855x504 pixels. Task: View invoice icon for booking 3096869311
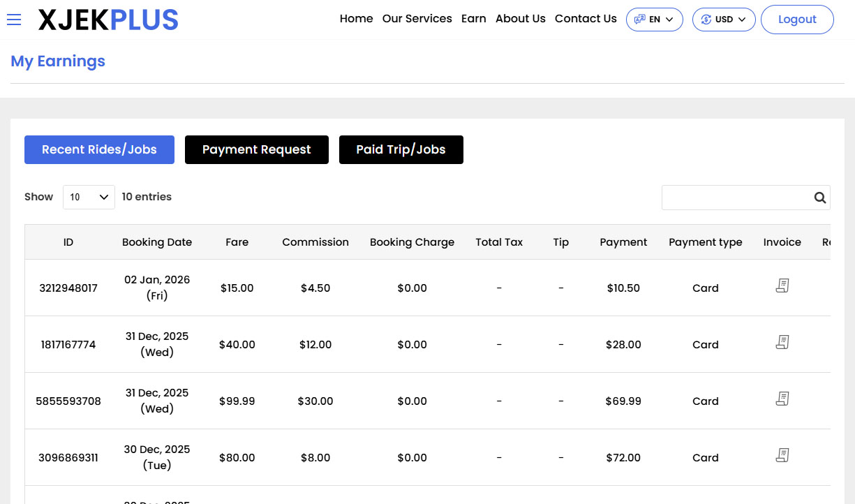(782, 455)
